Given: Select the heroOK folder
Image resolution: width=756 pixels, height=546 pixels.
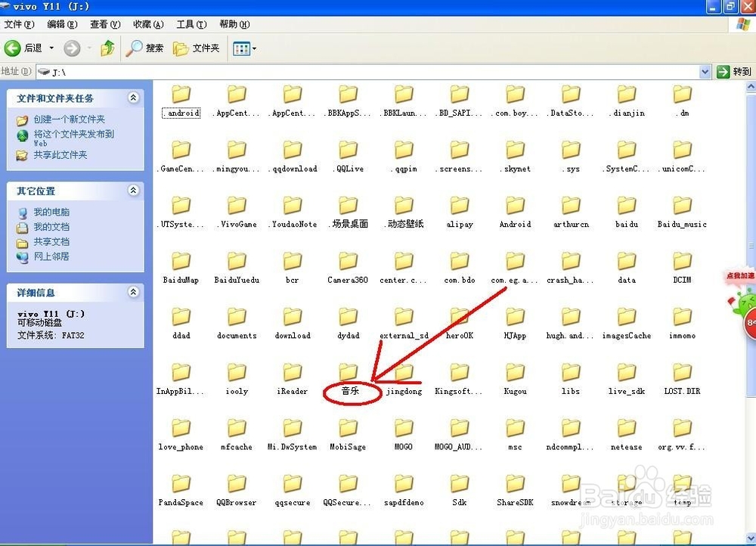Looking at the screenshot, I should click(460, 324).
